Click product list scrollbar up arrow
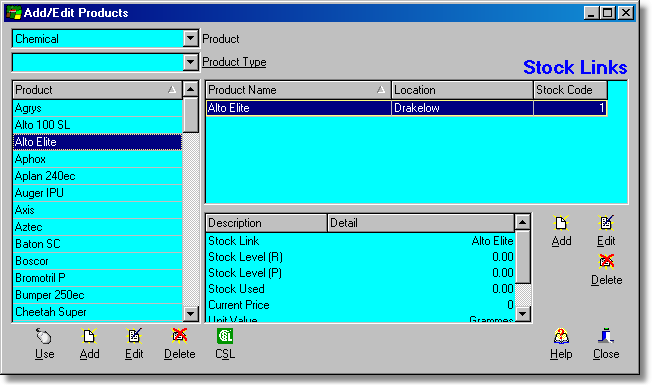Viewport: 652px width, 387px height. click(x=190, y=89)
